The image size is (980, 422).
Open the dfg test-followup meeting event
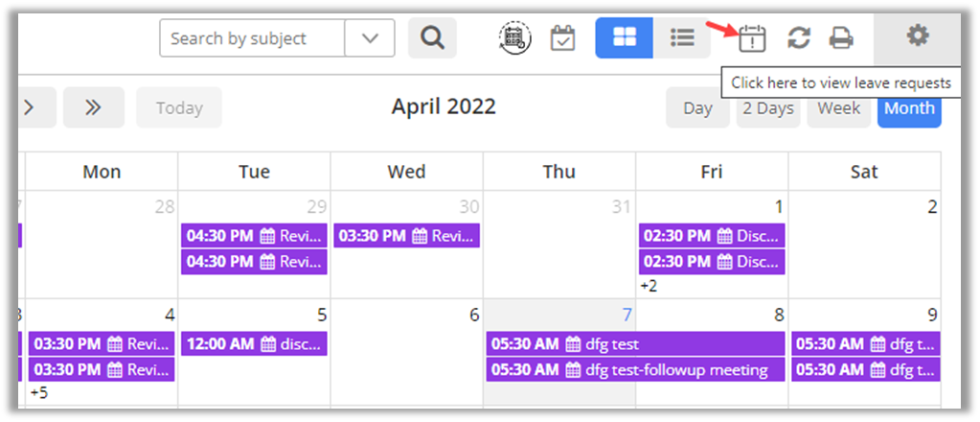point(635,369)
